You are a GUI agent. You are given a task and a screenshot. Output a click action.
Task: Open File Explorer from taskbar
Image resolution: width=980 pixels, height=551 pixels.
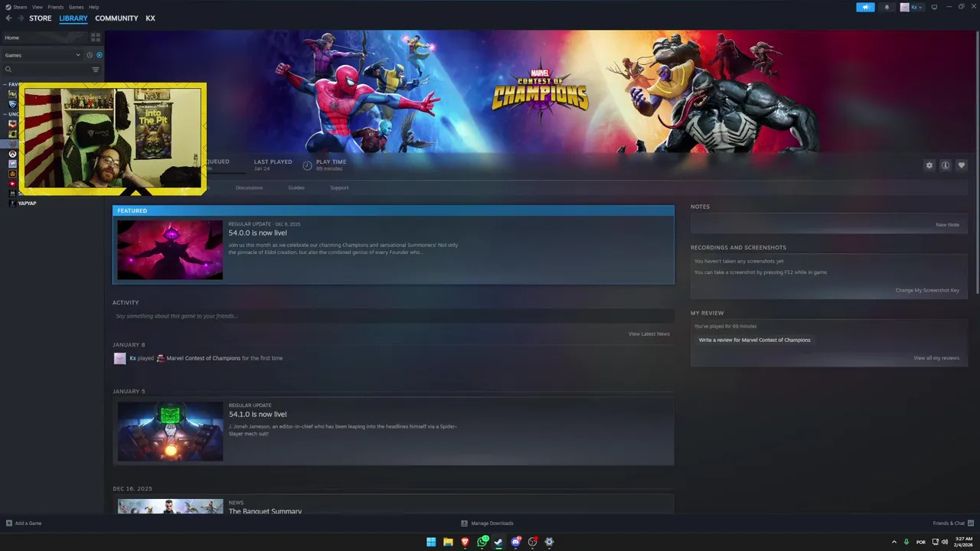(448, 542)
